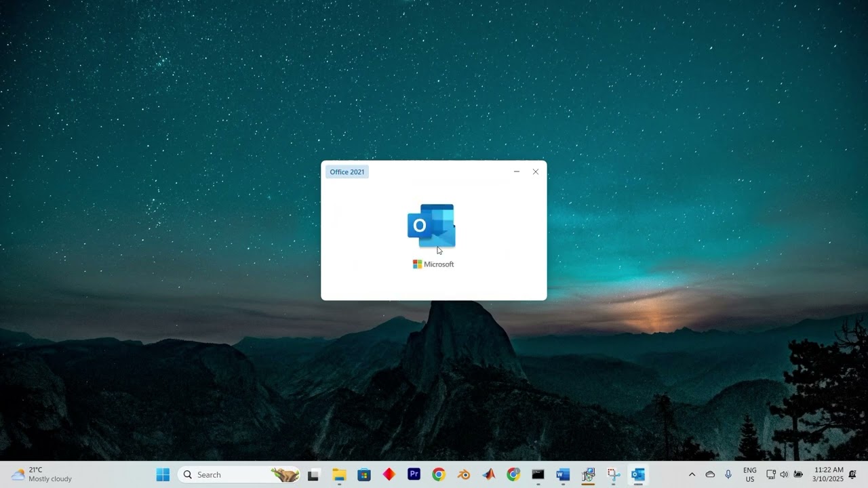868x488 pixels.
Task: Launch Blender from the taskbar
Action: point(464,474)
